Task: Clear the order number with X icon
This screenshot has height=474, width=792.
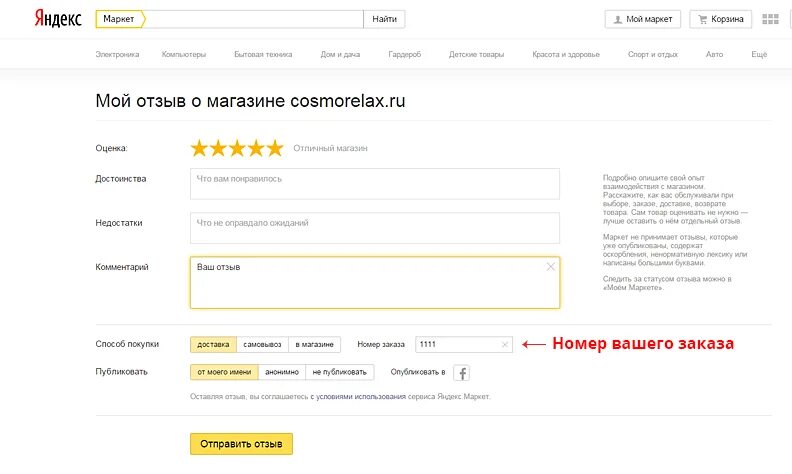Action: (x=505, y=345)
